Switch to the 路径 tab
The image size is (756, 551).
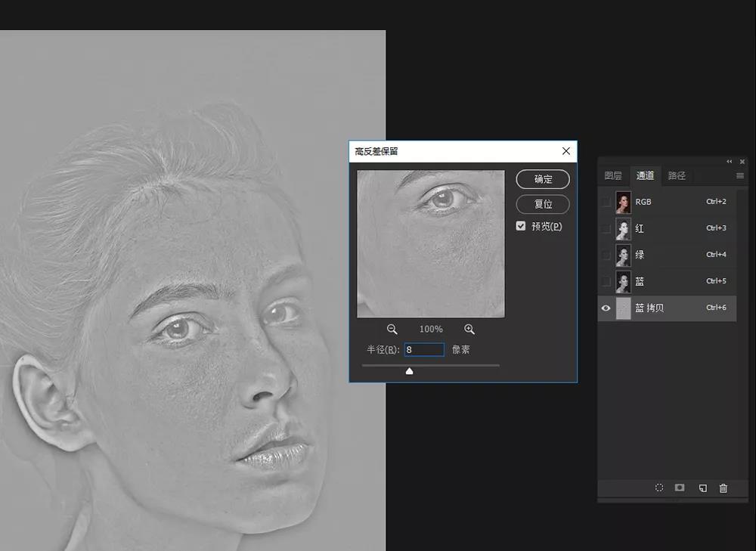pos(677,175)
